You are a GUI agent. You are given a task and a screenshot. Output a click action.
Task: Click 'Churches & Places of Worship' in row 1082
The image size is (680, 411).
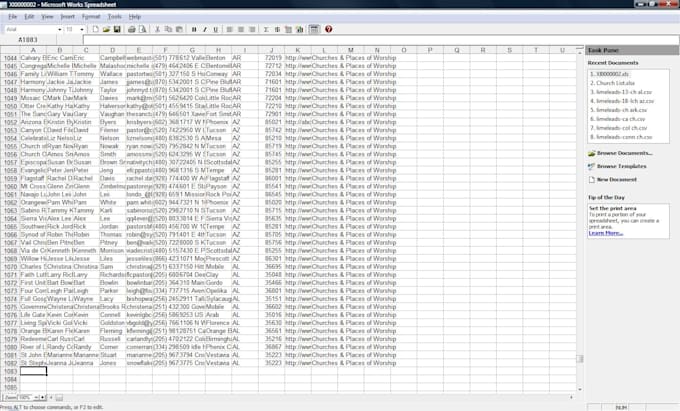click(354, 363)
